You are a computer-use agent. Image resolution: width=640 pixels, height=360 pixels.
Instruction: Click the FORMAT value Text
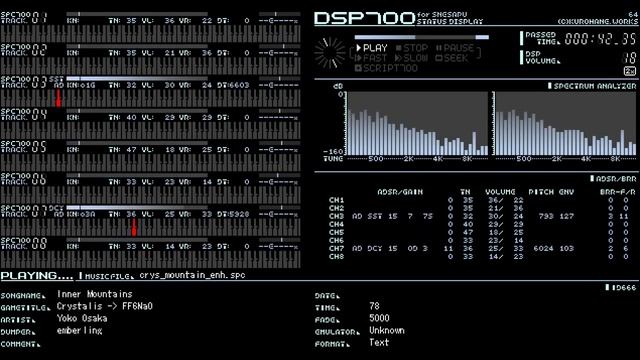(379, 343)
